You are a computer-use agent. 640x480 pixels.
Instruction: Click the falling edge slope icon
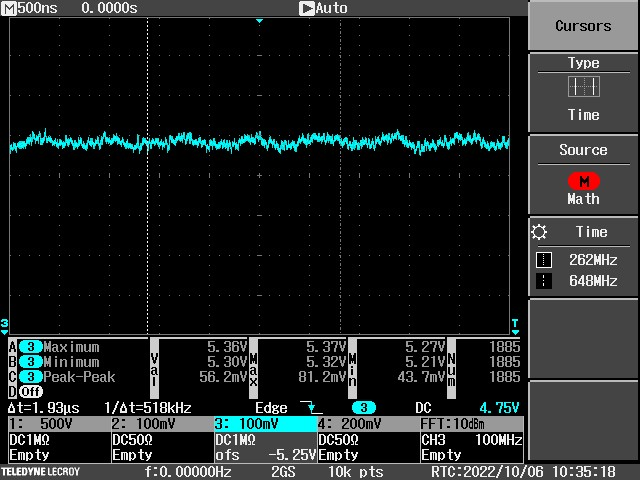pos(311,407)
